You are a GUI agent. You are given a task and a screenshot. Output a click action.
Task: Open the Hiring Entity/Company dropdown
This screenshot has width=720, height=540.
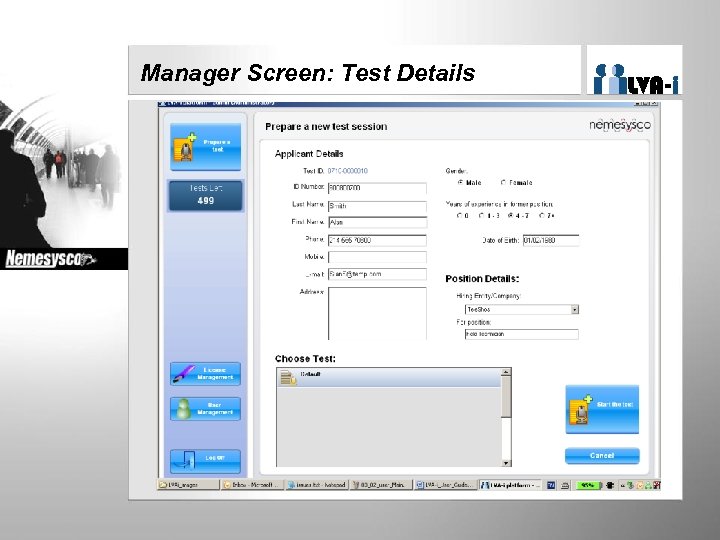tap(574, 309)
